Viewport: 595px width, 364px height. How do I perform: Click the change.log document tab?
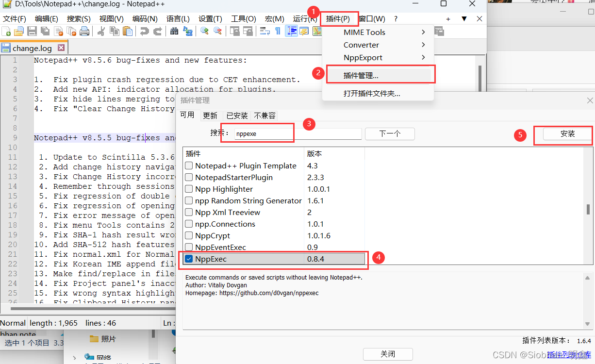pyautogui.click(x=33, y=48)
